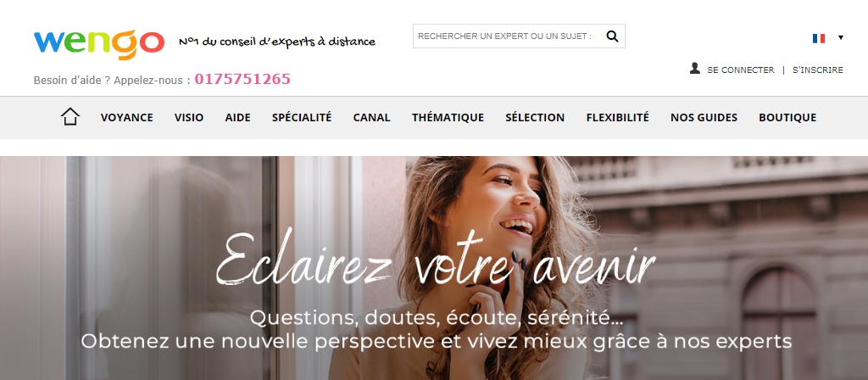Expand the CANAL menu
Viewport: 868px width, 380px height.
pyautogui.click(x=371, y=117)
